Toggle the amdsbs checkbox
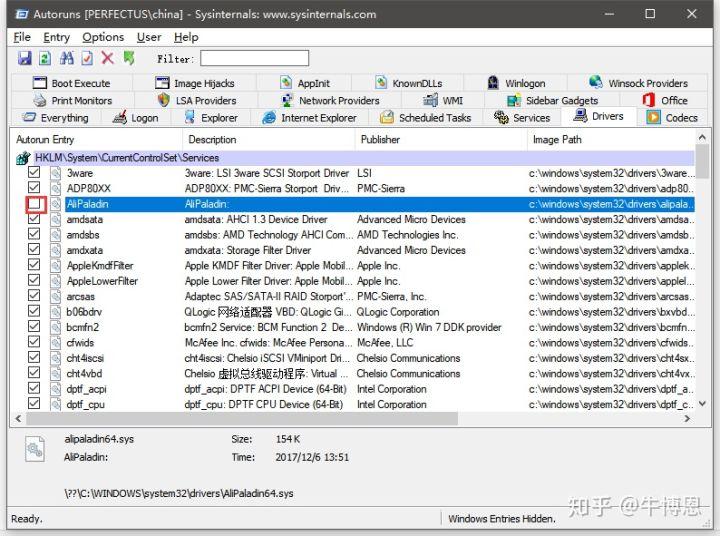This screenshot has height=536, width=720. point(34,234)
